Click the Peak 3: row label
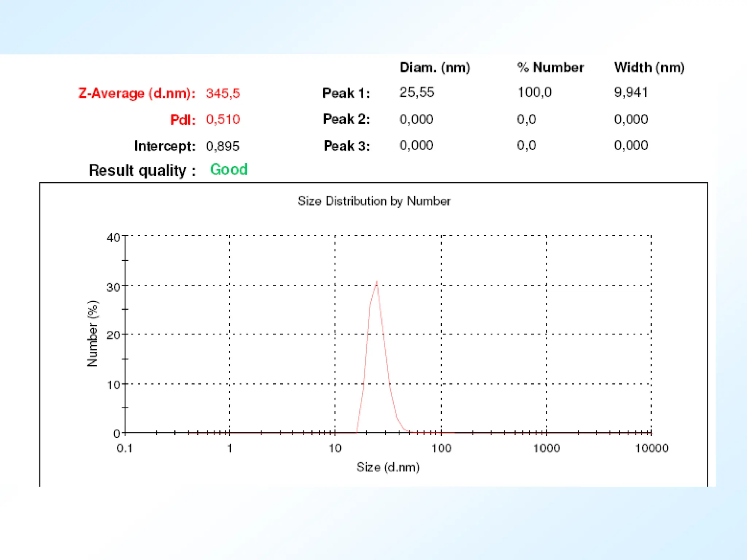Viewport: 747px width, 560px height. 347,146
